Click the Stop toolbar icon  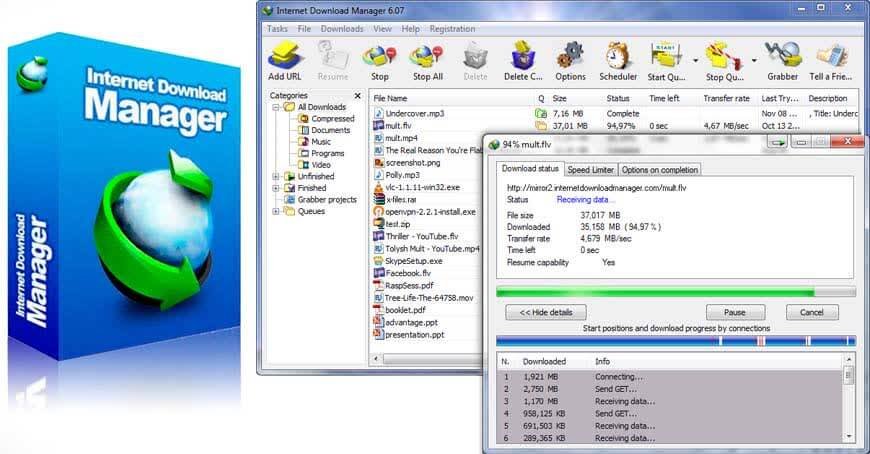pos(380,57)
